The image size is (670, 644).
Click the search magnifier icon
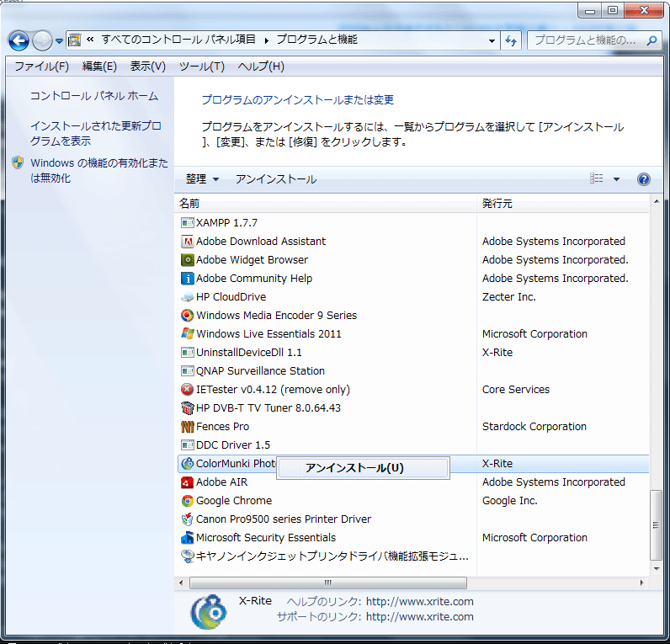click(651, 40)
